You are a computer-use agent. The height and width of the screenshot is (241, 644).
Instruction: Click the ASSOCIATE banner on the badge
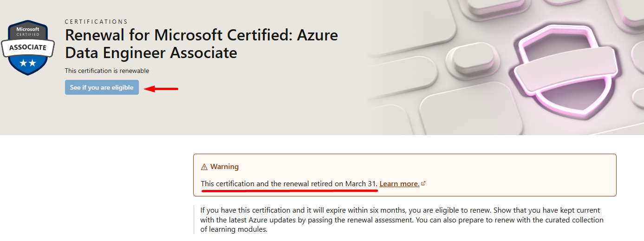click(x=28, y=47)
